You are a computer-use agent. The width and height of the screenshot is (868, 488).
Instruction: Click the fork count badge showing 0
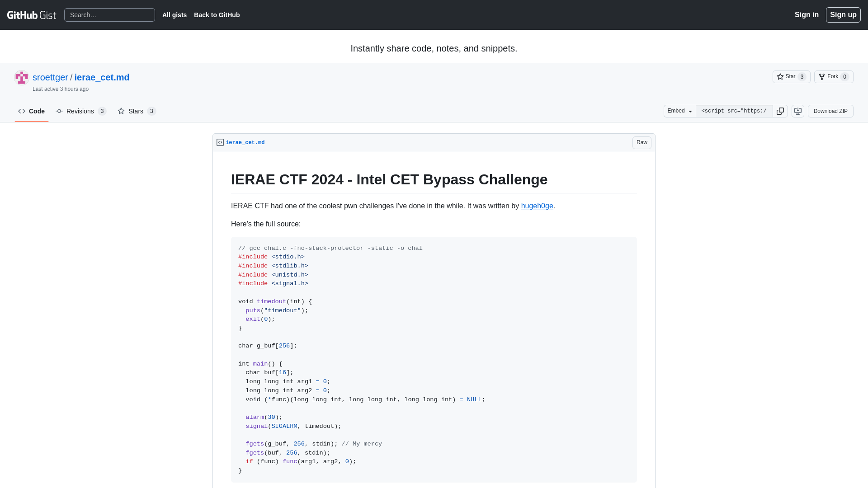(x=844, y=77)
